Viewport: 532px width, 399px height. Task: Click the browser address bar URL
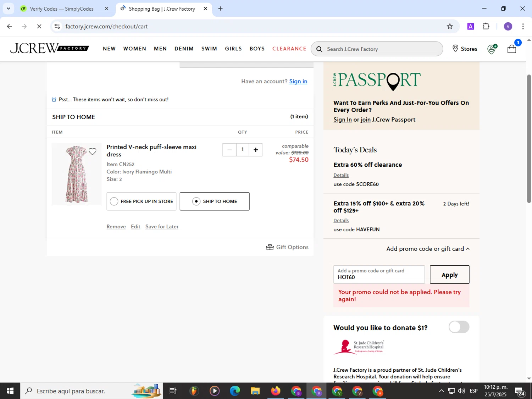(106, 27)
